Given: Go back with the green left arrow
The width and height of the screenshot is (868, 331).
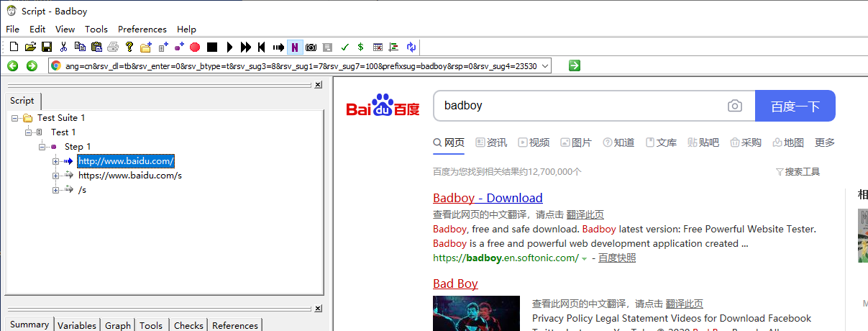Looking at the screenshot, I should coord(12,66).
